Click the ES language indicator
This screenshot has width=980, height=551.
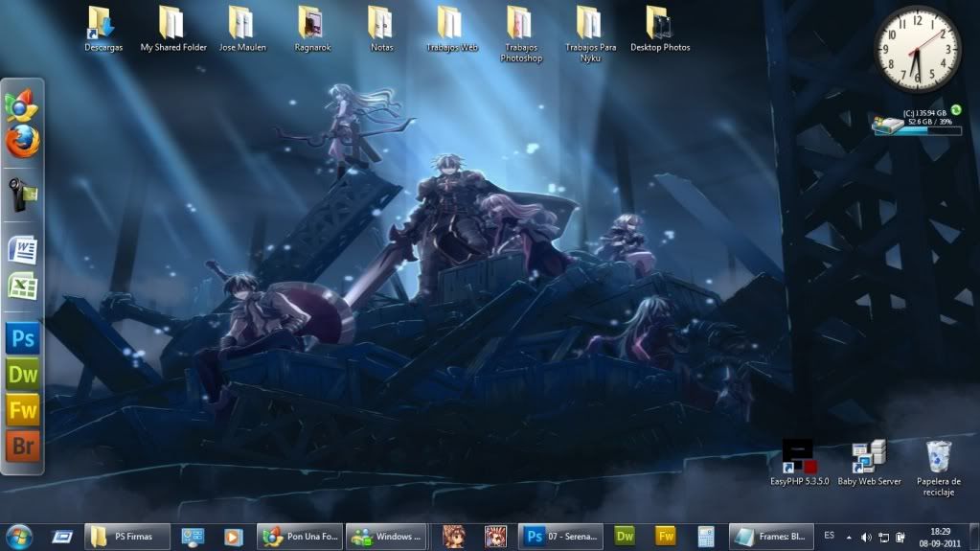[x=829, y=536]
